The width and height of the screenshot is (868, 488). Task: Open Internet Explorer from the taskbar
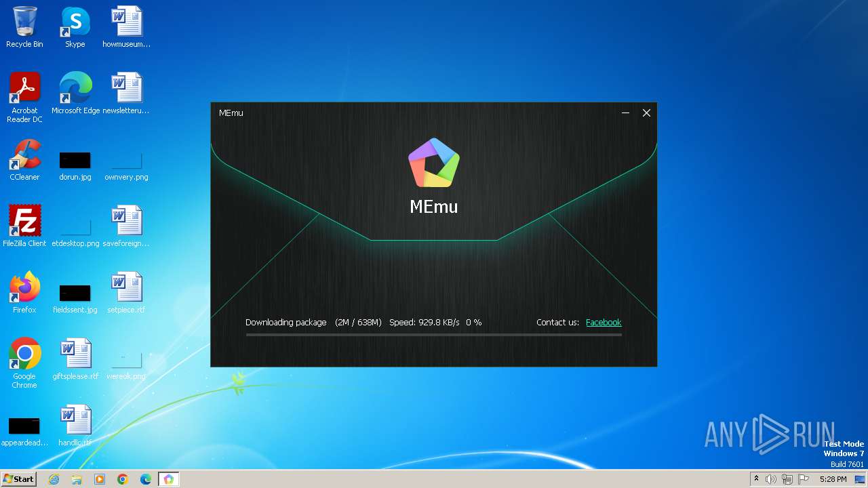[x=54, y=479]
